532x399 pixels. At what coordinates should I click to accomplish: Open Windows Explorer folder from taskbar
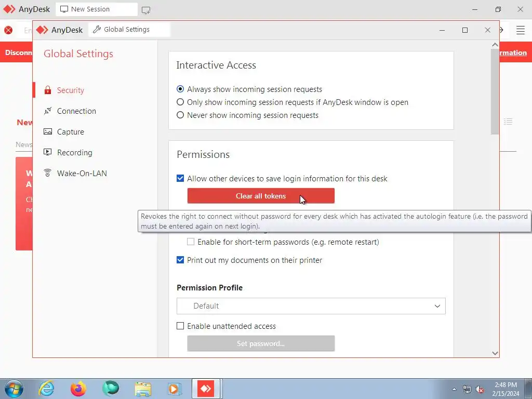[143, 389]
